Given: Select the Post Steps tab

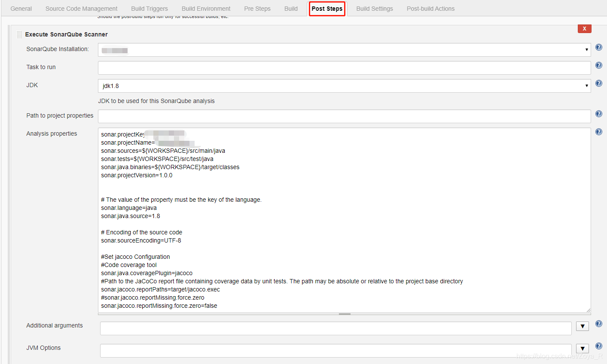Looking at the screenshot, I should tap(327, 9).
